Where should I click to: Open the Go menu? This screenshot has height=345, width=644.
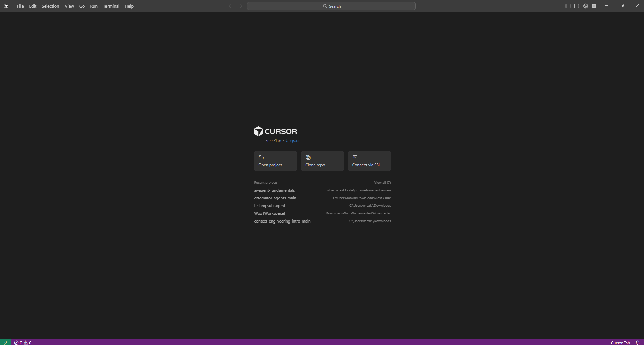click(x=82, y=6)
